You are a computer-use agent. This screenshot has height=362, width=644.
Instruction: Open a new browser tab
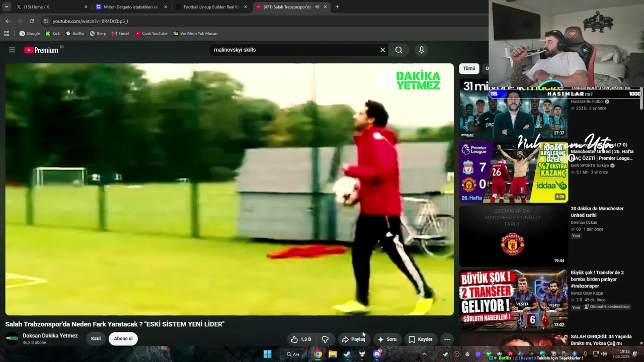point(337,7)
